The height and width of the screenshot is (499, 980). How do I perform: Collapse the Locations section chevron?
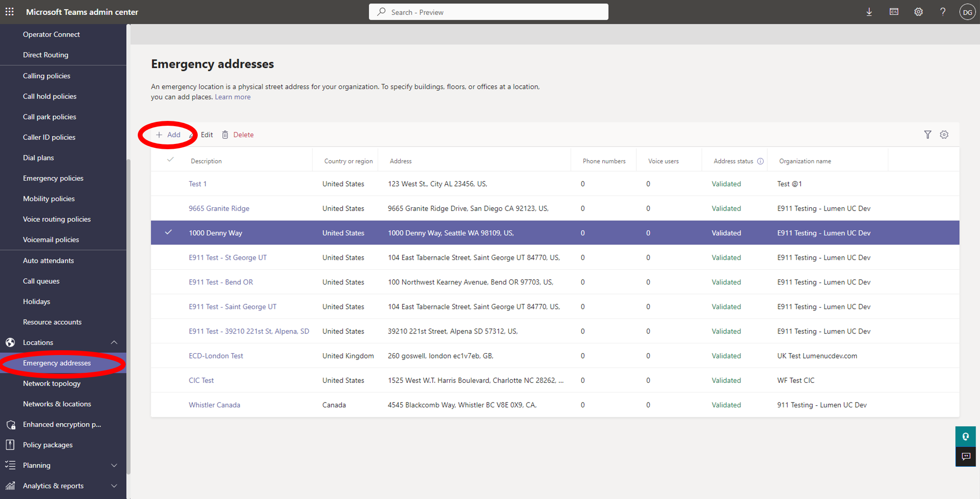[x=114, y=343]
